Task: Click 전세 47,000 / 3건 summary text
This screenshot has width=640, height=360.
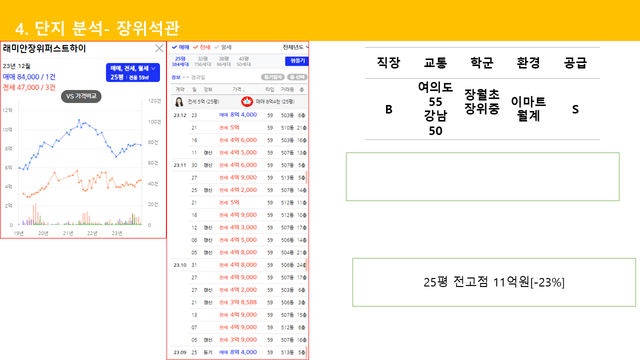Action: (x=29, y=87)
